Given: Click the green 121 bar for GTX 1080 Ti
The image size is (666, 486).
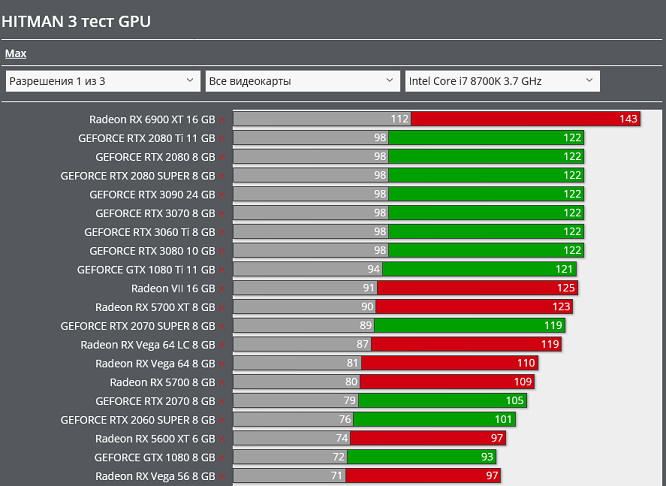Looking at the screenshot, I should pyautogui.click(x=479, y=269).
